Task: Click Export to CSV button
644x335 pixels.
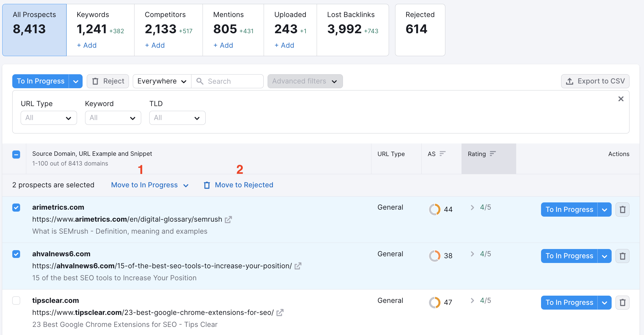Action: coord(595,81)
